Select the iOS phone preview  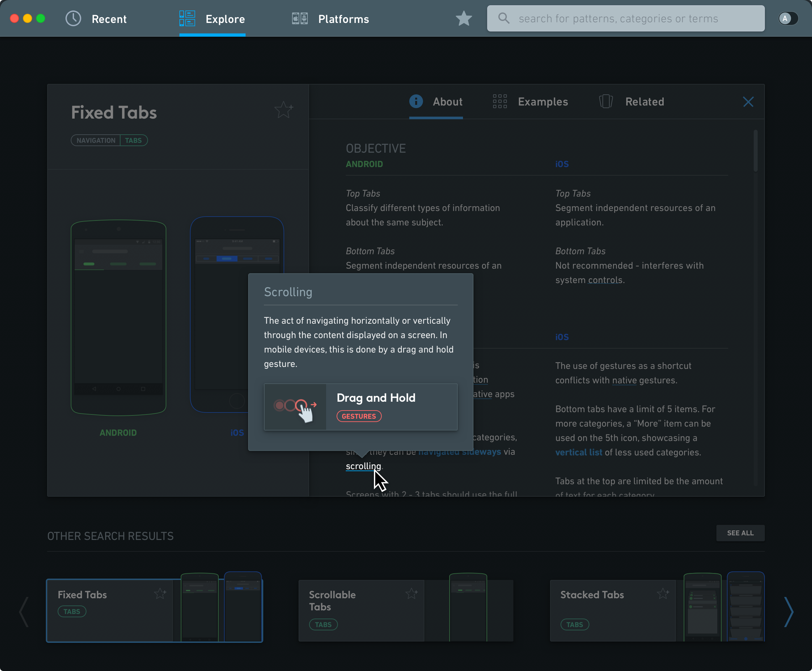[x=237, y=314]
